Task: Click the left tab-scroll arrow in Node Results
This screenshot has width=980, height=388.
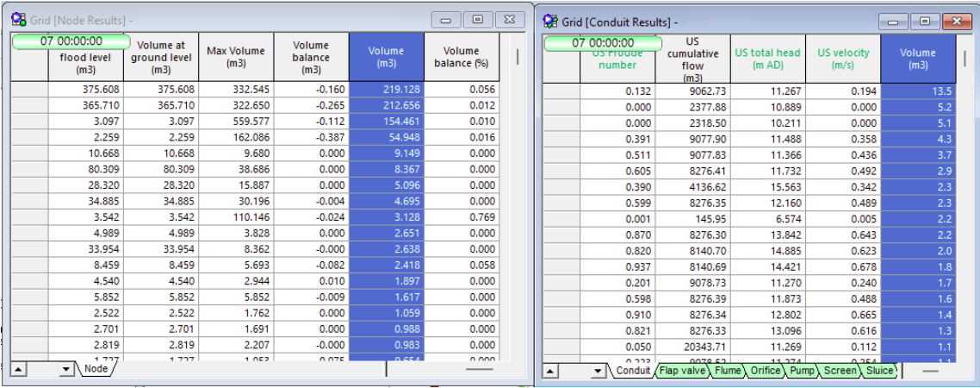Action: coord(19,370)
